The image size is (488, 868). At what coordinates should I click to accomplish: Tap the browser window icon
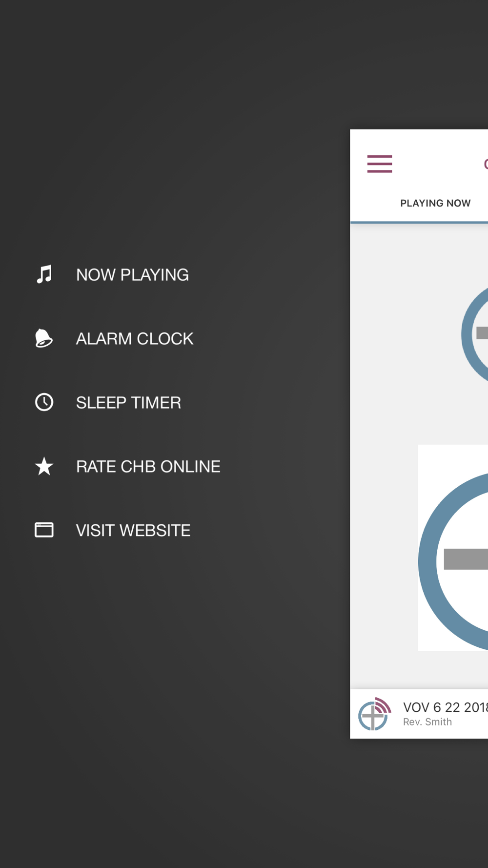(x=44, y=530)
